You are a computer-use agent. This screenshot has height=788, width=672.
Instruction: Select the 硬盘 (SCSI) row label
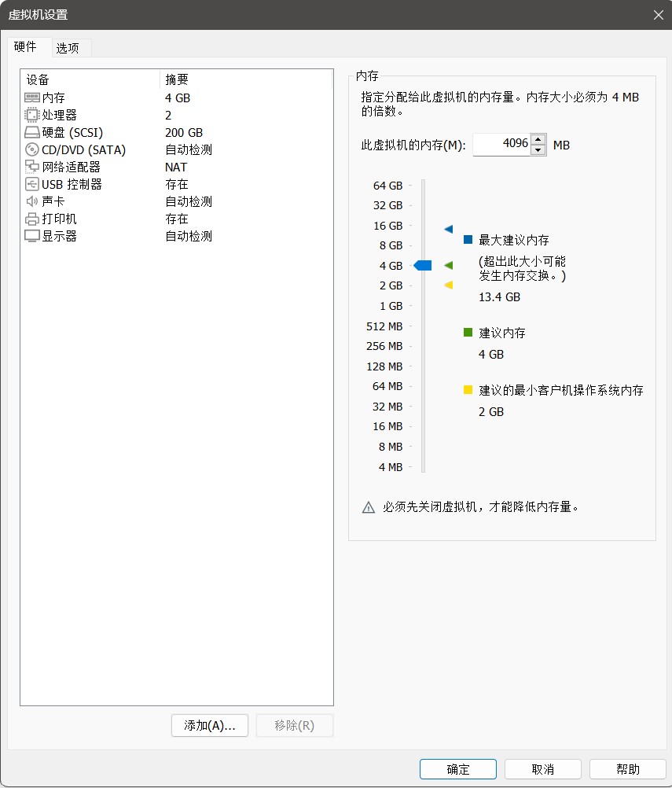point(72,133)
